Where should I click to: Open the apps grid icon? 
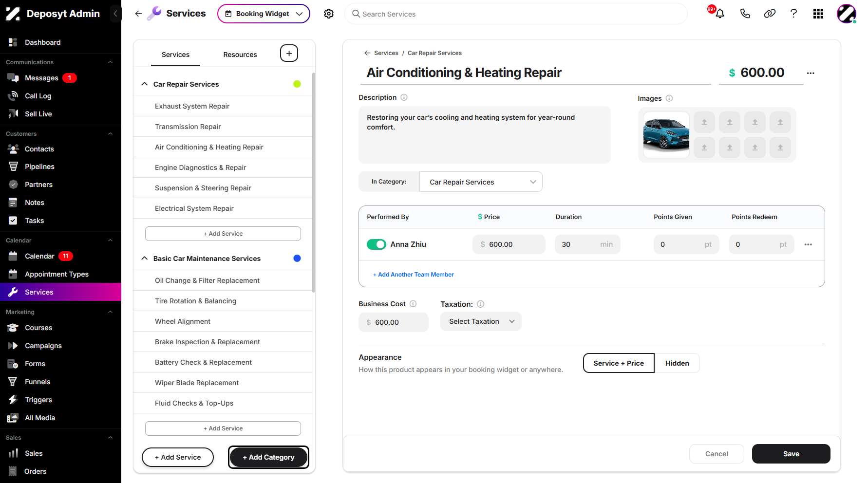click(818, 14)
